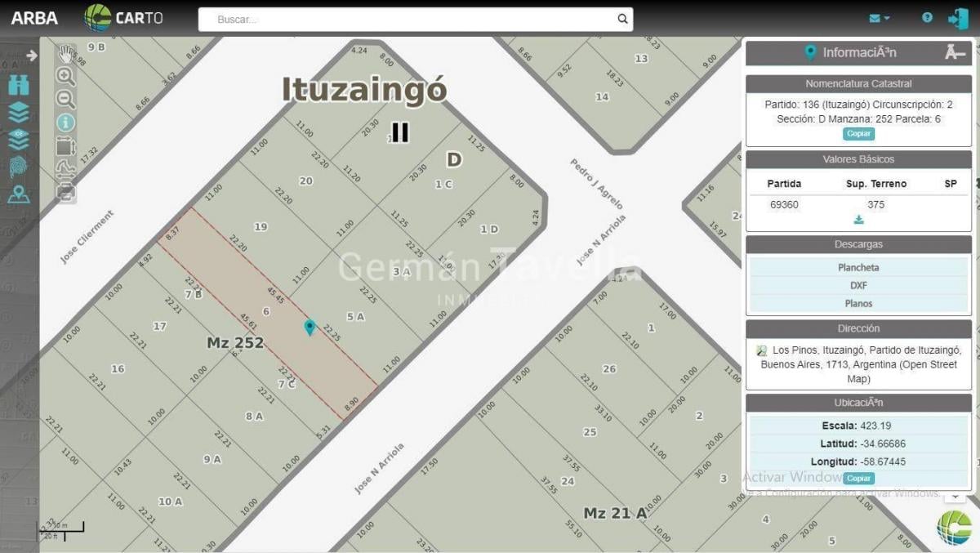The width and height of the screenshot is (980, 553).
Task: Open the help question mark
Action: [927, 17]
